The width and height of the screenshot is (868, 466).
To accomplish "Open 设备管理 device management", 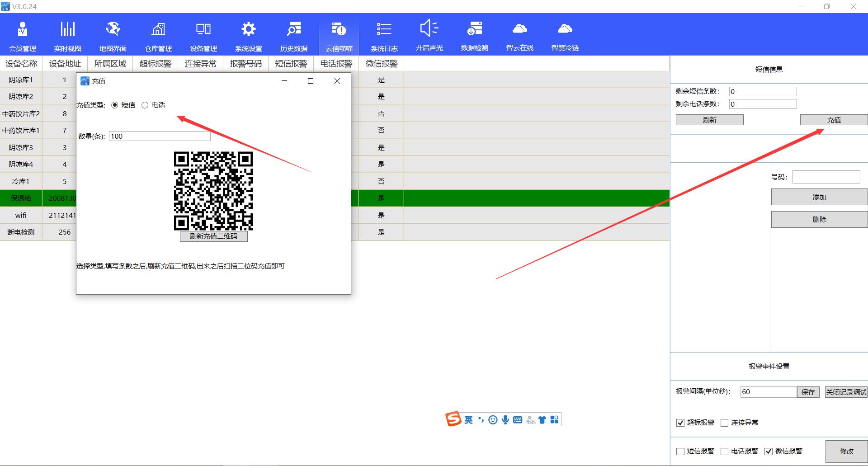I will coord(203,36).
